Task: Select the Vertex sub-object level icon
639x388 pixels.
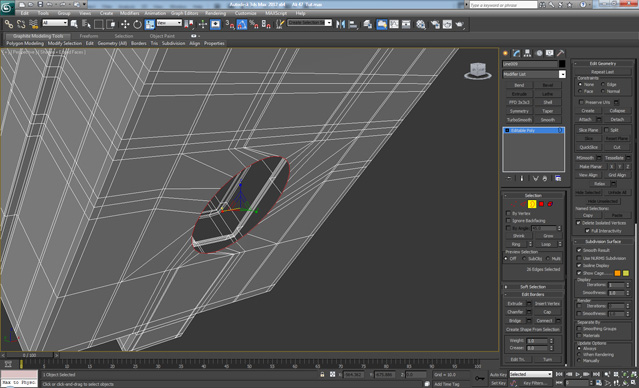Action: pyautogui.click(x=514, y=204)
